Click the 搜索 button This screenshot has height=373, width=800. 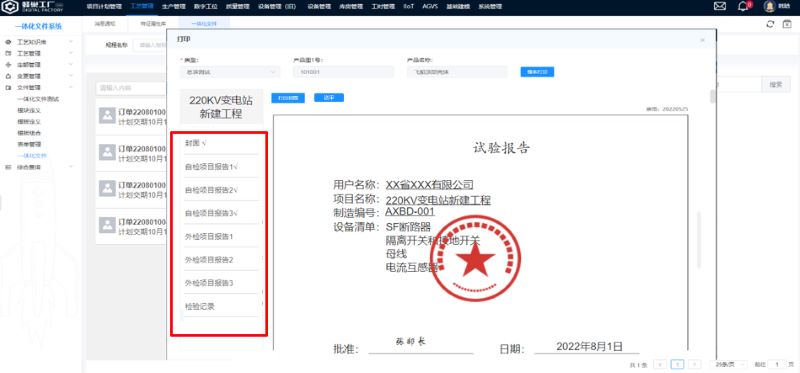(x=776, y=85)
